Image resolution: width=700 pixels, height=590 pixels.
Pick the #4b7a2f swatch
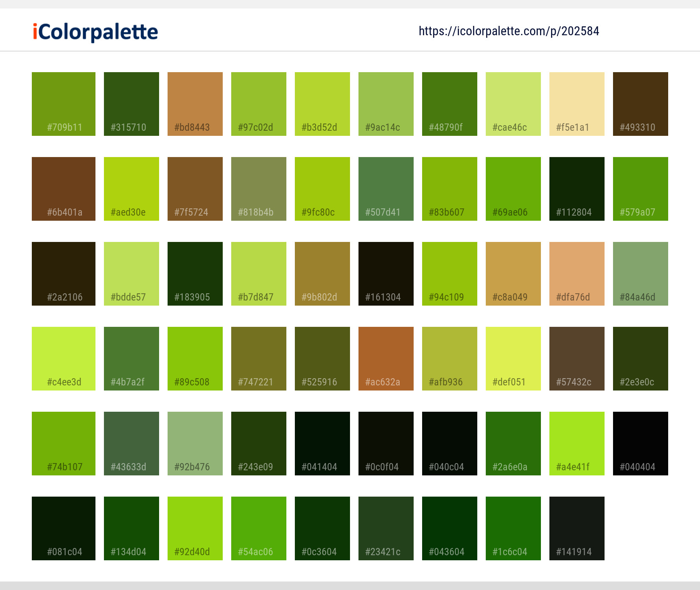pos(132,359)
